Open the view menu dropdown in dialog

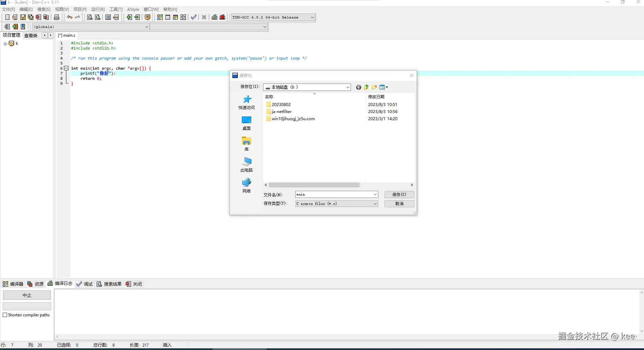click(x=384, y=87)
